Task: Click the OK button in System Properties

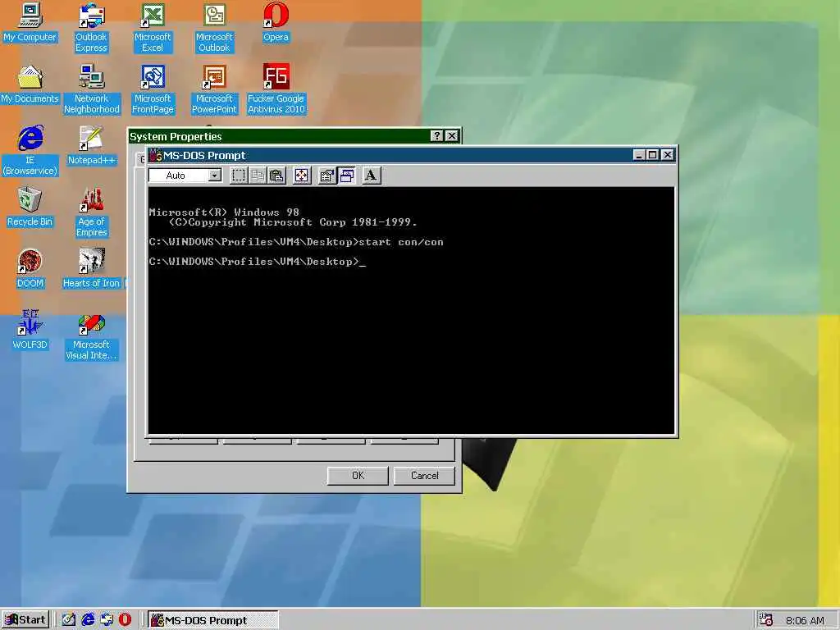Action: [358, 476]
